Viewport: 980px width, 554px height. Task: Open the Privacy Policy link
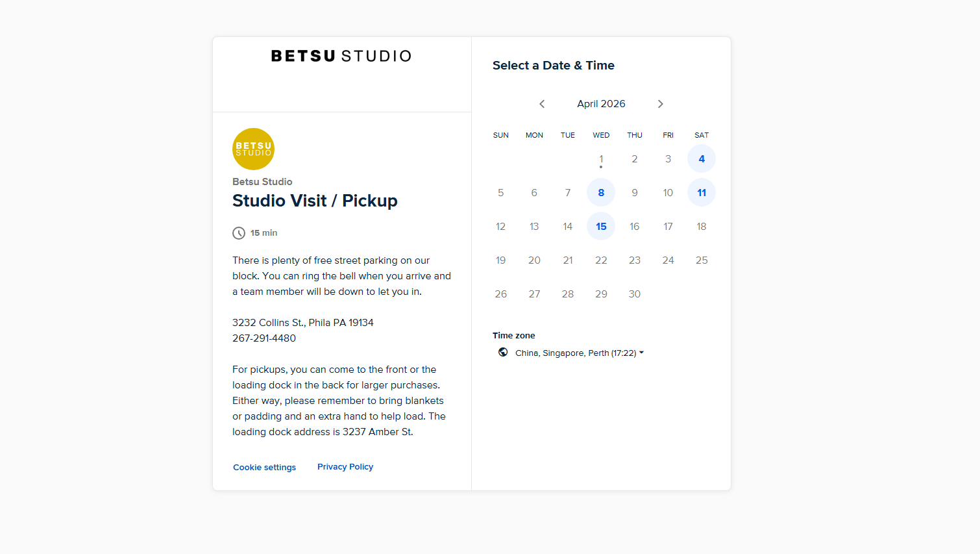[345, 467]
